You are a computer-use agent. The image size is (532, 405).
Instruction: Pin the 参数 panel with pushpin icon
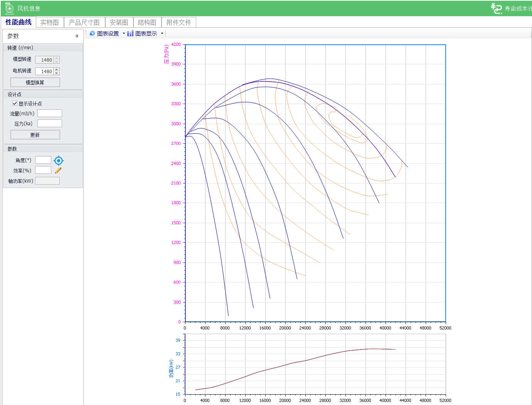[77, 36]
